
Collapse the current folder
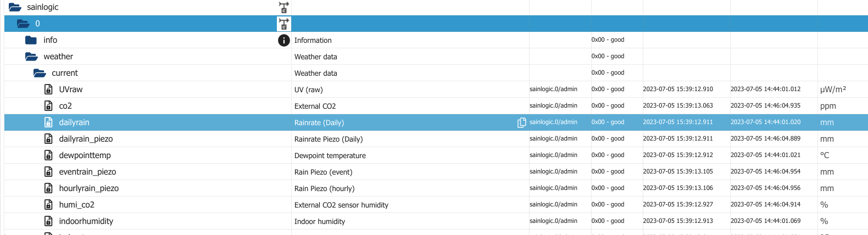[x=40, y=73]
